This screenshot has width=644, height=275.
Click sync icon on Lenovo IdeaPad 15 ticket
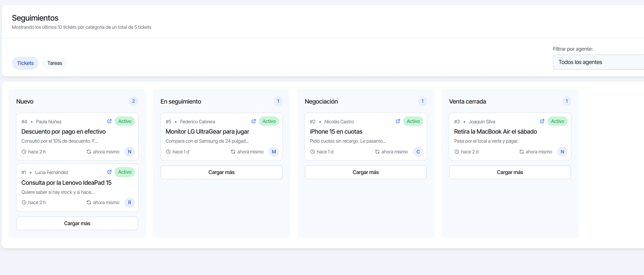coord(89,203)
